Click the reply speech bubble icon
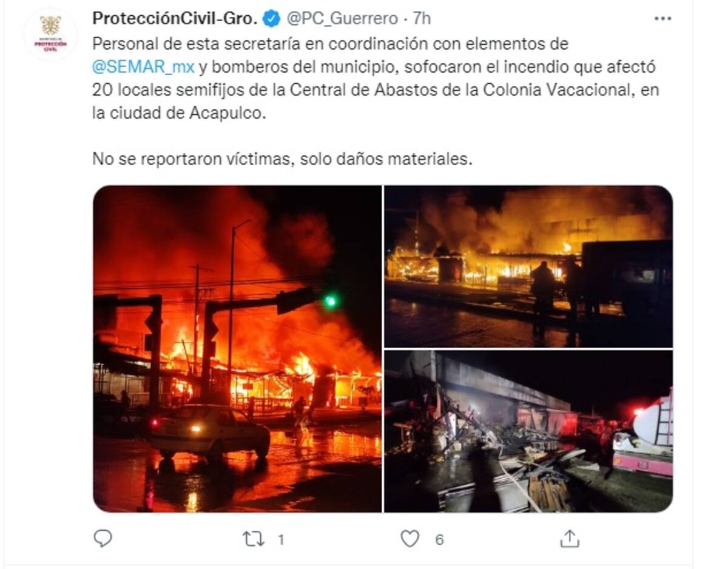 [x=104, y=538]
